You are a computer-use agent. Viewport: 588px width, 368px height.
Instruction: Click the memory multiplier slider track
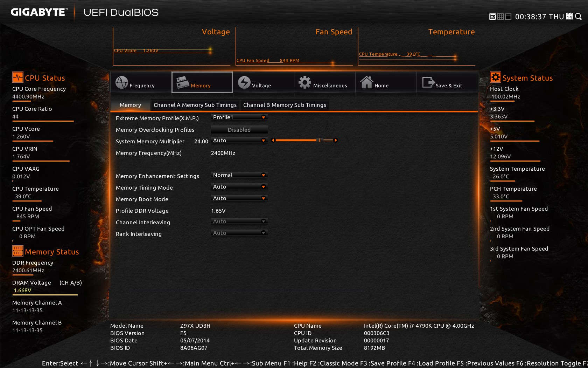click(304, 140)
